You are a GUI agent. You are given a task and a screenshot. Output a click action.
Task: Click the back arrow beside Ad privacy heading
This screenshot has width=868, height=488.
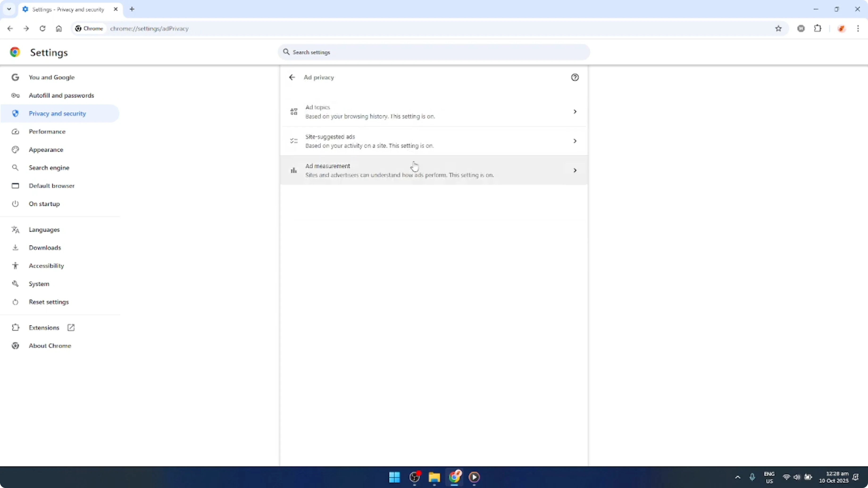pos(292,77)
